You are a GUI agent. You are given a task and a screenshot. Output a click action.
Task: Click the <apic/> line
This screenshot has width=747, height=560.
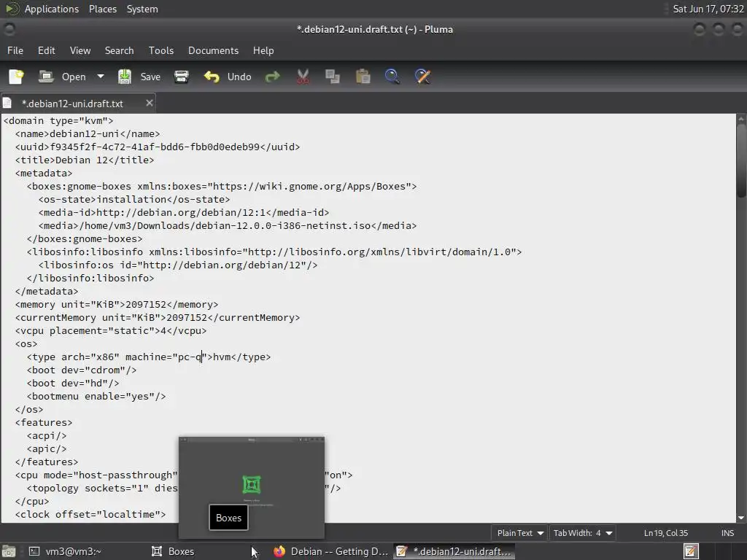tap(47, 448)
